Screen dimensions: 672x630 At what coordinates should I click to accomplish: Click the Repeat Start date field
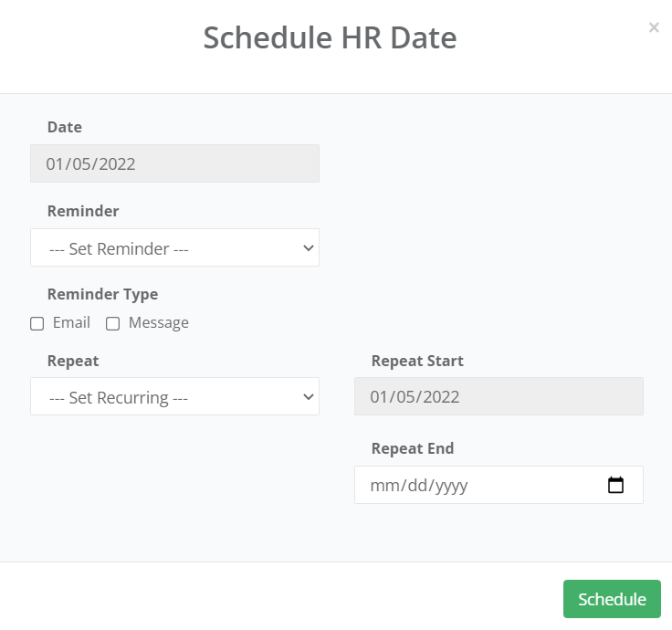(499, 397)
